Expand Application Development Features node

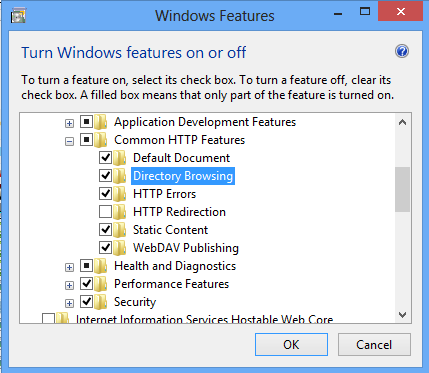pyautogui.click(x=69, y=123)
